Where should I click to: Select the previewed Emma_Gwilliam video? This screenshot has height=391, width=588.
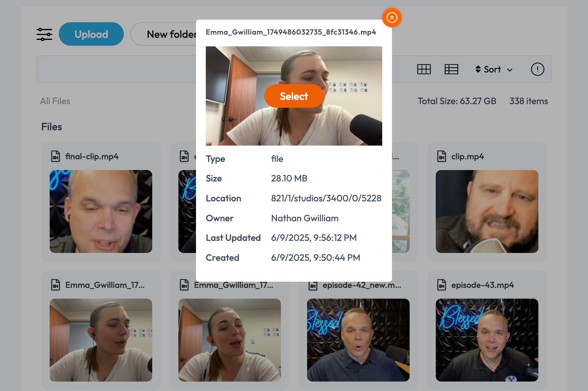294,96
